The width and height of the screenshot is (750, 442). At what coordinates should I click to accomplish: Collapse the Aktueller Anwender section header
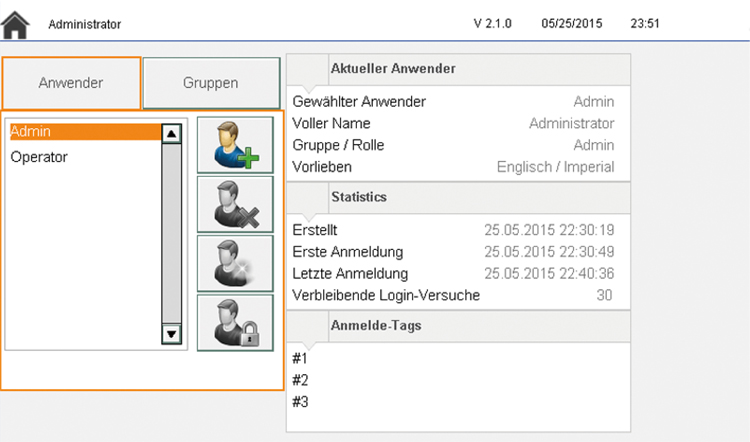[458, 69]
